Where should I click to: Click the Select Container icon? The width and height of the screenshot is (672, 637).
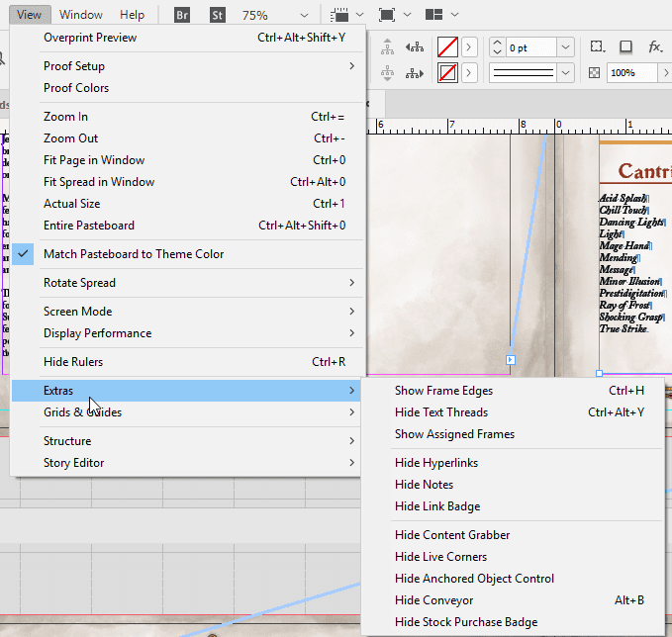387,46
